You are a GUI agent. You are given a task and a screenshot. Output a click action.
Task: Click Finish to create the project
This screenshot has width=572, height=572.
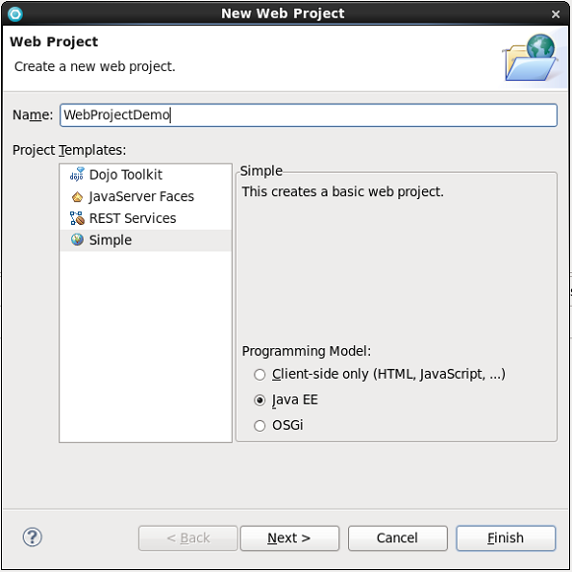506,538
